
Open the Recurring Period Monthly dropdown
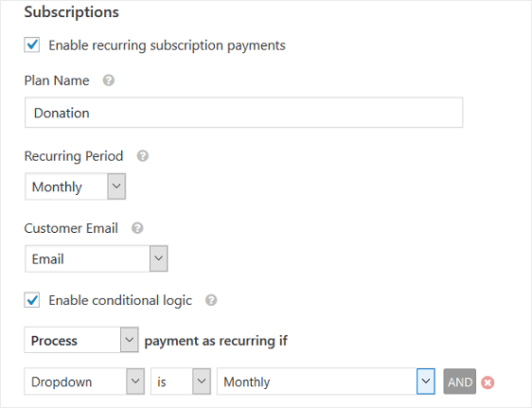76,186
